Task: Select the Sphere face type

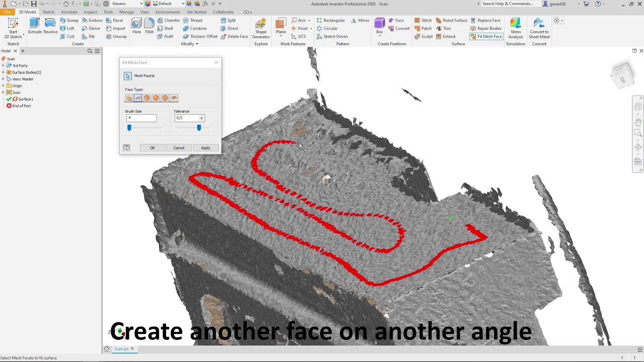Action: [x=156, y=98]
